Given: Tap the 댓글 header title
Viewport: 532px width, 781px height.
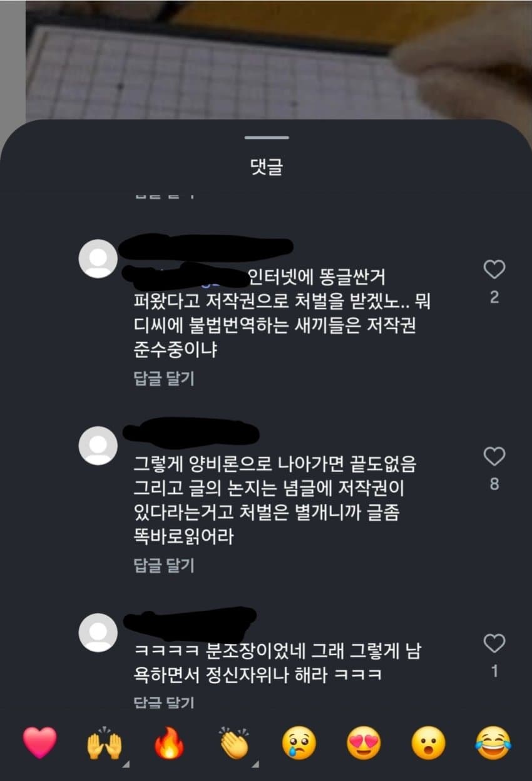Looking at the screenshot, I should tap(267, 167).
